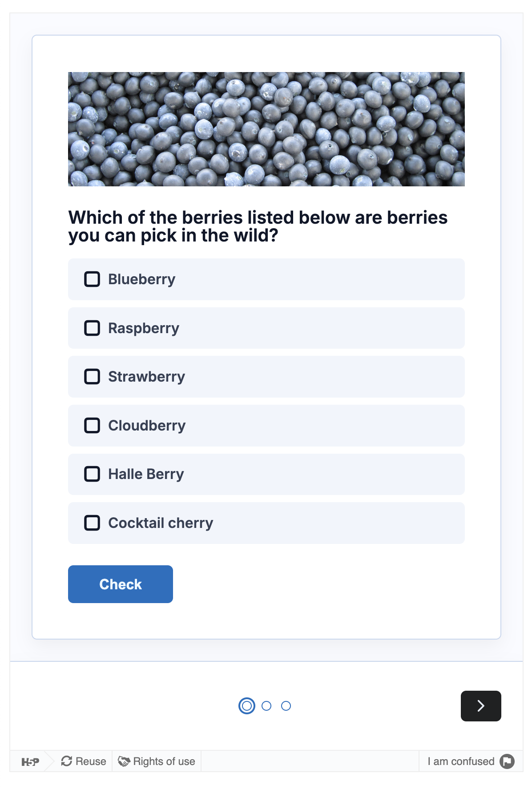Click the I am confused flag icon
Image resolution: width=532 pixels, height=789 pixels.
coord(507,761)
